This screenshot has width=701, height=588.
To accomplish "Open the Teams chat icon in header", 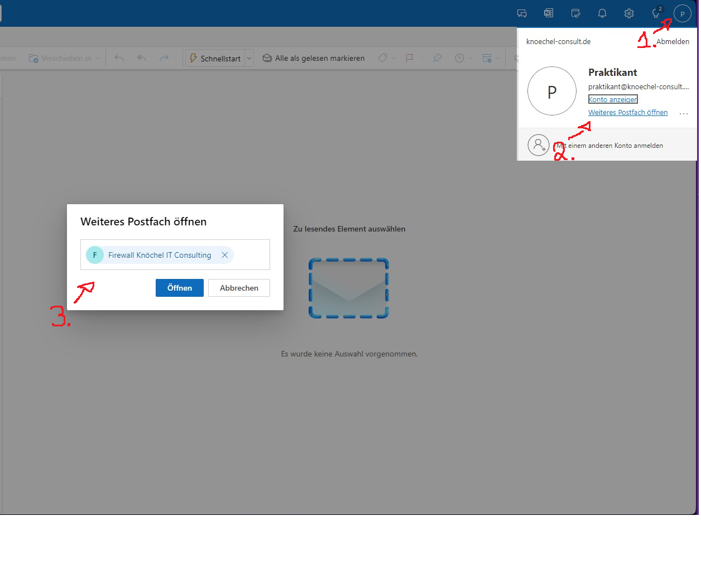I will (x=522, y=13).
